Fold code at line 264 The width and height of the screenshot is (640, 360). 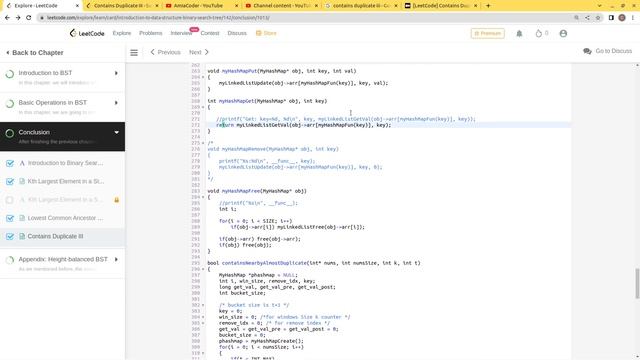pos(203,77)
